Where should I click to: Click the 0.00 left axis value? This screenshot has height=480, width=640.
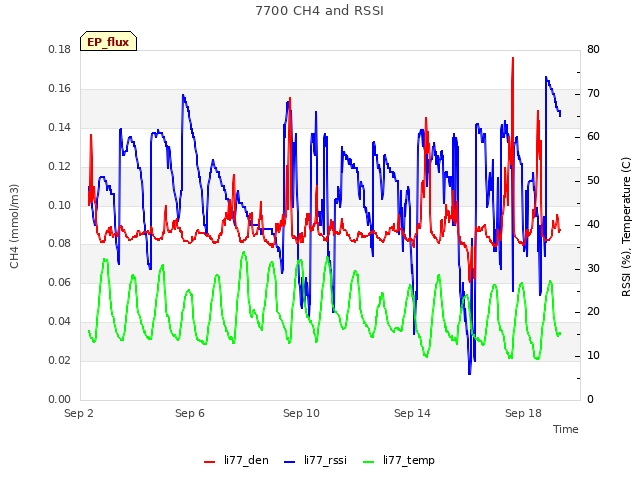point(60,399)
